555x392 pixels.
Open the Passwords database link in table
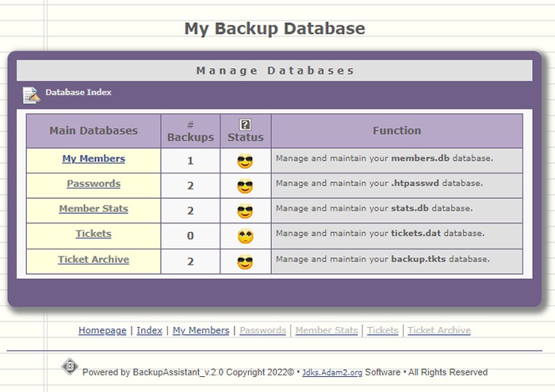click(x=94, y=184)
